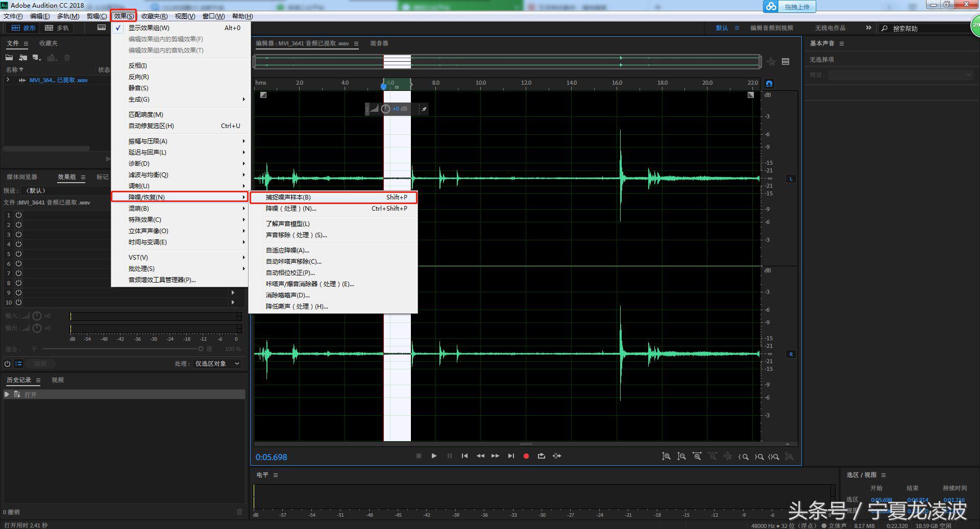This screenshot has height=529, width=980.
Task: Click the zoom in amplitude icon
Action: [x=666, y=457]
